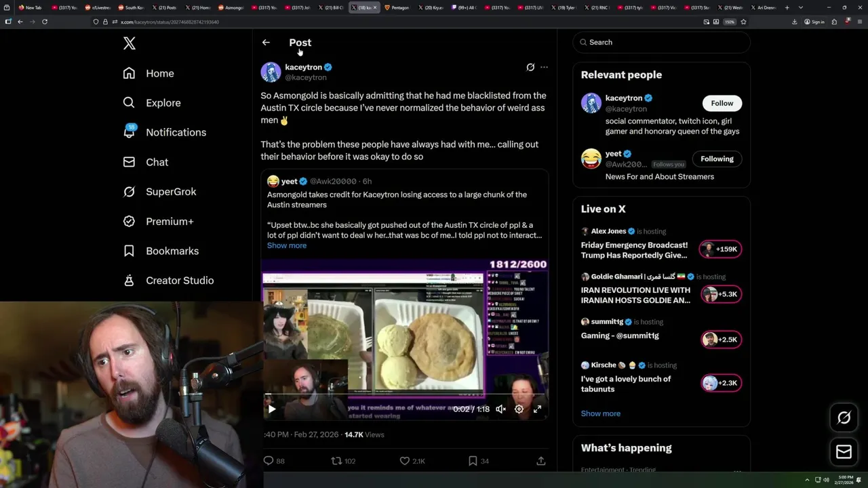
Task: Join summit1g live broadcast +2.5K
Action: pos(721,340)
